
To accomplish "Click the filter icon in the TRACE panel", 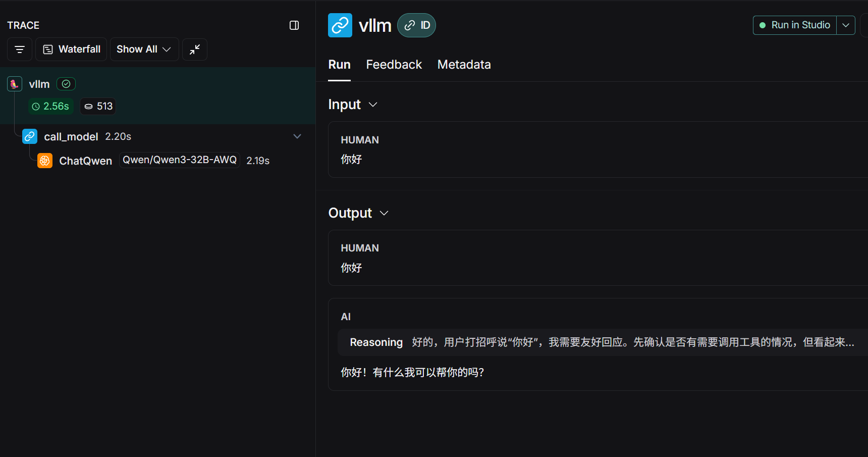I will pyautogui.click(x=19, y=49).
